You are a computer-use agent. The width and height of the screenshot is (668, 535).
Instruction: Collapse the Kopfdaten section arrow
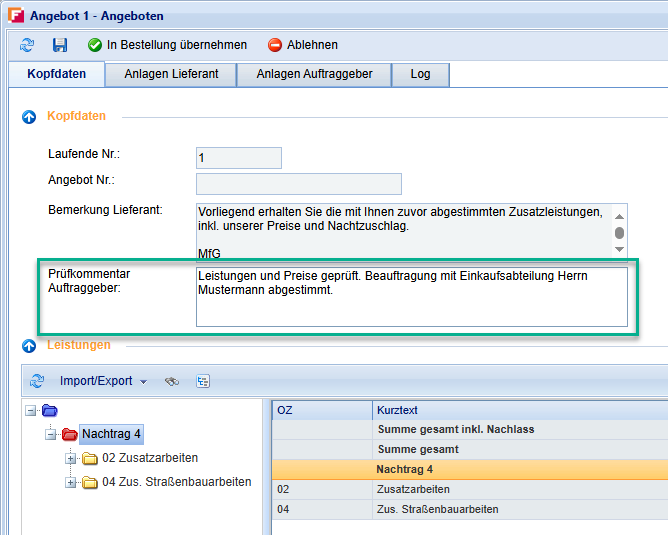[29, 117]
